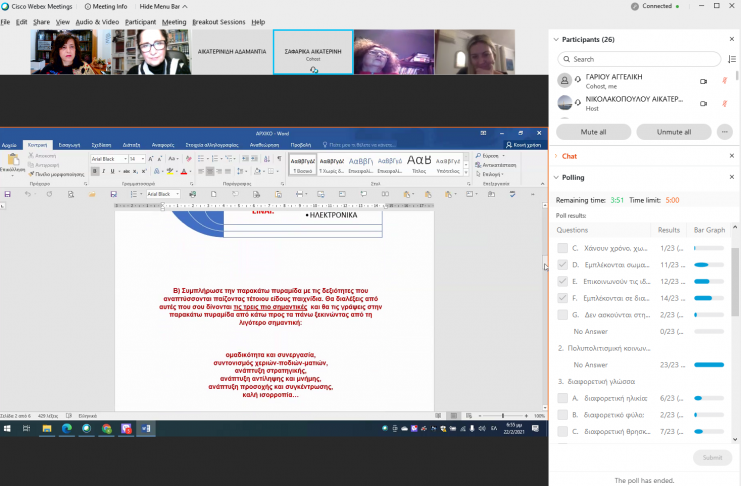
Task: Click the Word zoom slider in status bar
Action: (x=505, y=414)
